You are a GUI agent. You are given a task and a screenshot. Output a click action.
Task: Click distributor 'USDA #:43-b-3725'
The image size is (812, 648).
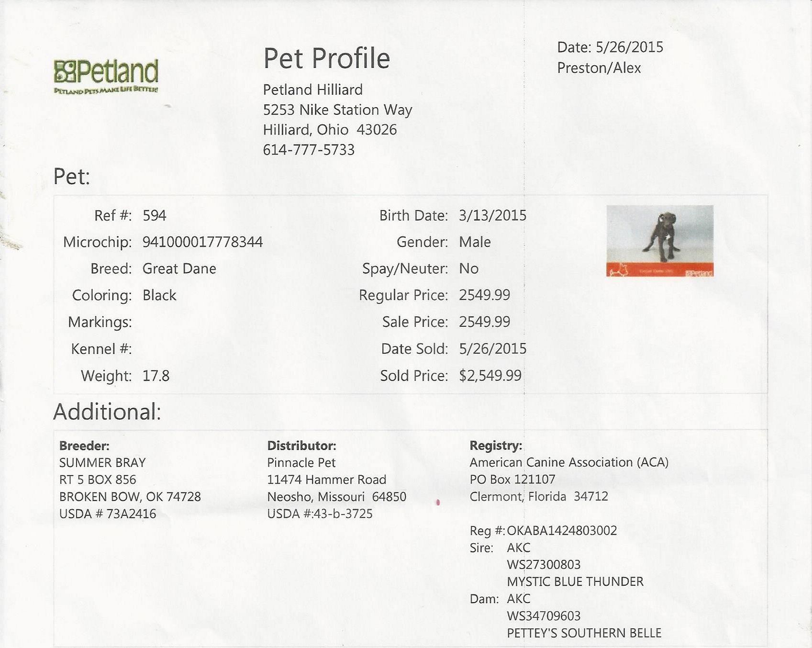320,514
